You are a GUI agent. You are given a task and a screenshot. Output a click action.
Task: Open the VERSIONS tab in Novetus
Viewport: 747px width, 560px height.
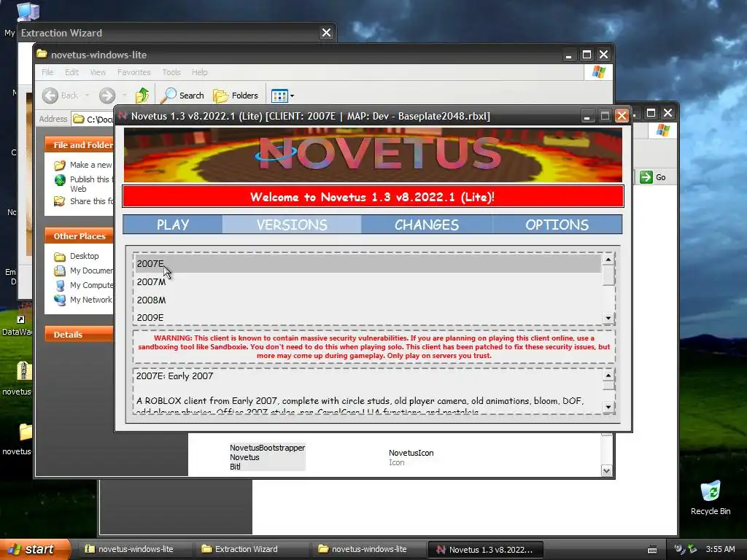(x=292, y=225)
